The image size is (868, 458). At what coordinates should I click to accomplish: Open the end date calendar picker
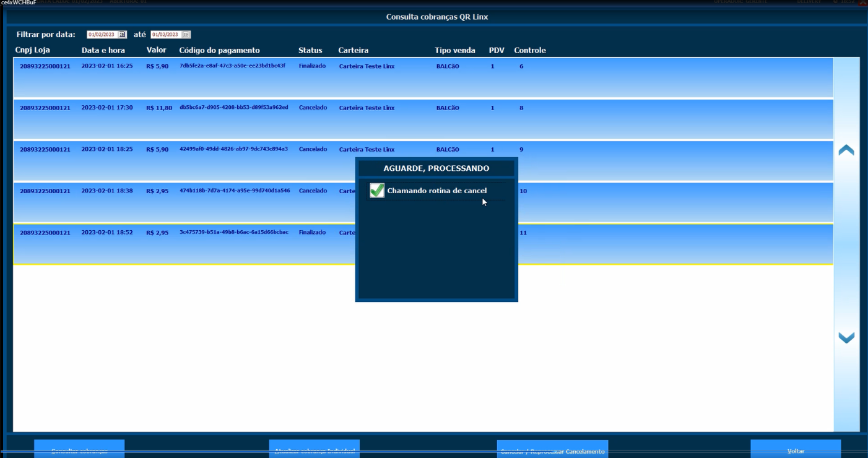coord(186,35)
